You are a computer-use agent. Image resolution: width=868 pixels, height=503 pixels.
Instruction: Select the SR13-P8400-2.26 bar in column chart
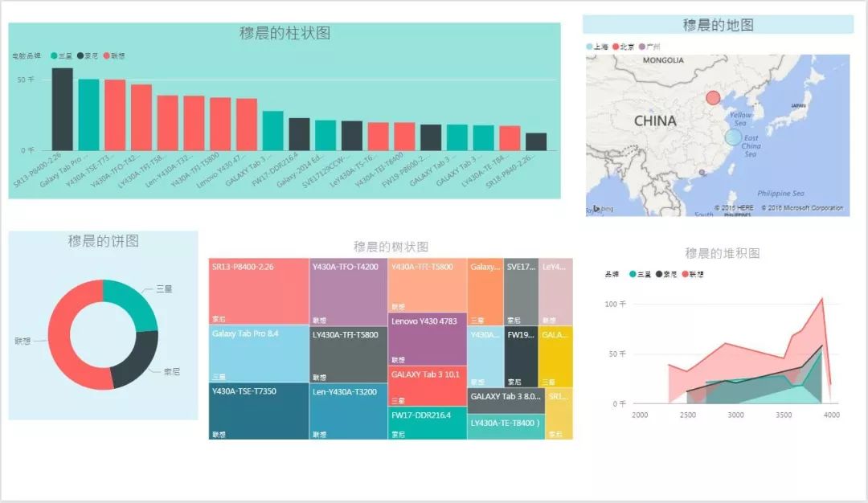pyautogui.click(x=63, y=109)
